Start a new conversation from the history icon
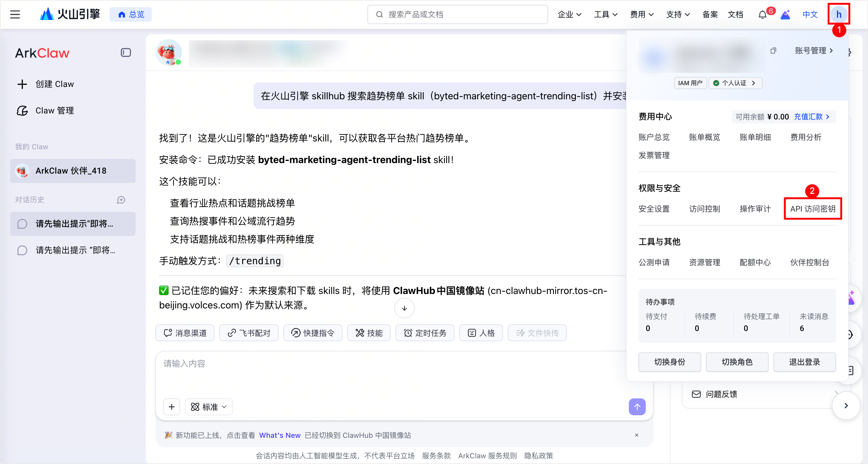The width and height of the screenshot is (868, 464). click(x=121, y=200)
